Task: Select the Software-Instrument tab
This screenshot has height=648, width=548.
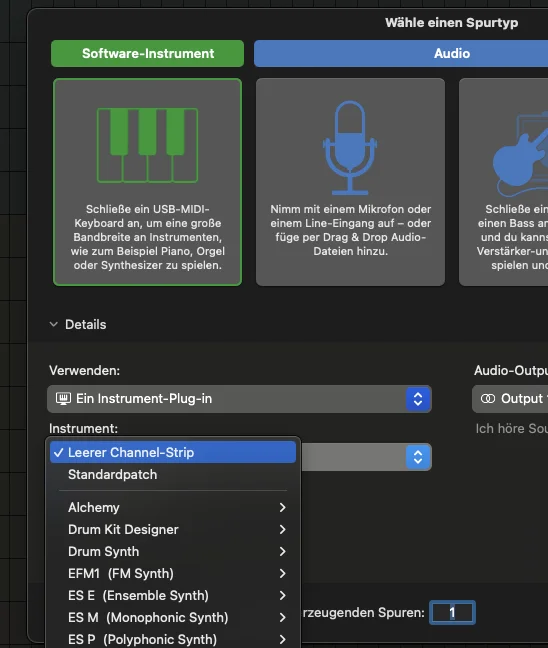Action: pyautogui.click(x=148, y=53)
